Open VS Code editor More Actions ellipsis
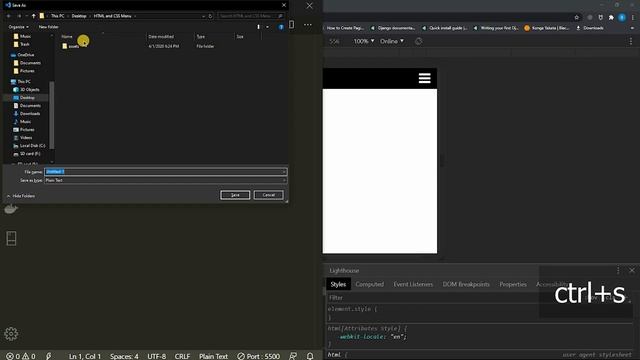The height and width of the screenshot is (360, 640). tap(308, 24)
